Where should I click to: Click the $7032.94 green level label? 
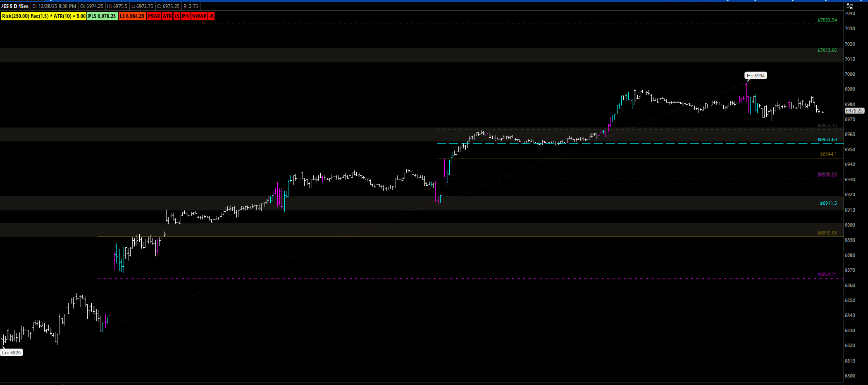tap(827, 20)
